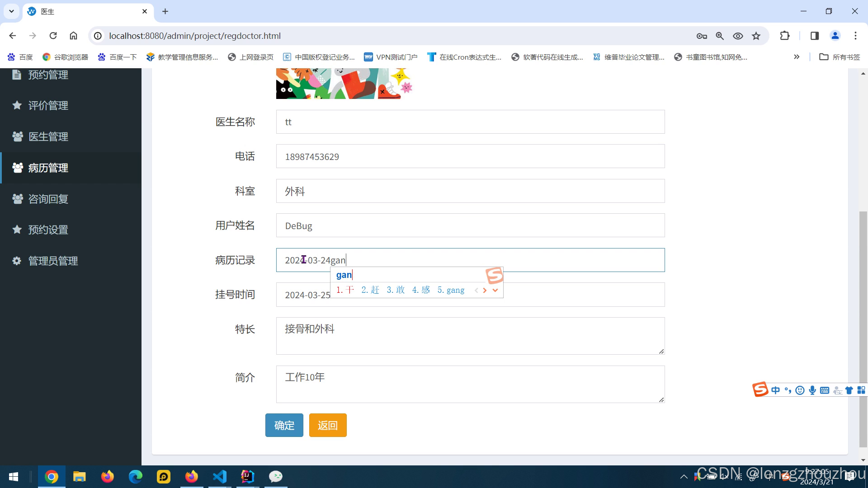Open the Chrome side panel icon

[815, 36]
